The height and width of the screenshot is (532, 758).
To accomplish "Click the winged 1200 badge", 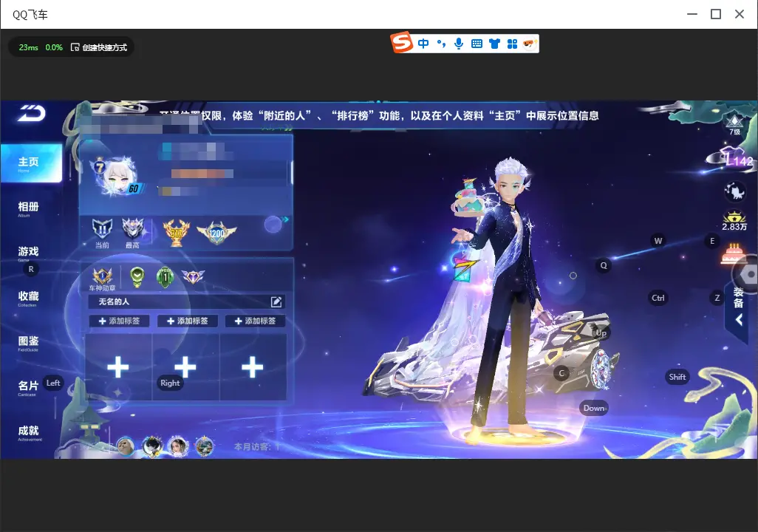I will [x=216, y=233].
